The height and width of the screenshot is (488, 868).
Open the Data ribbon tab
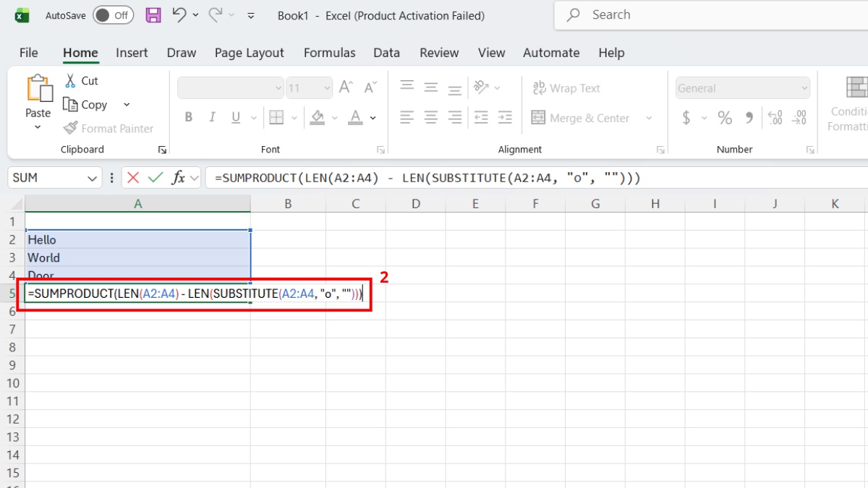pos(386,53)
